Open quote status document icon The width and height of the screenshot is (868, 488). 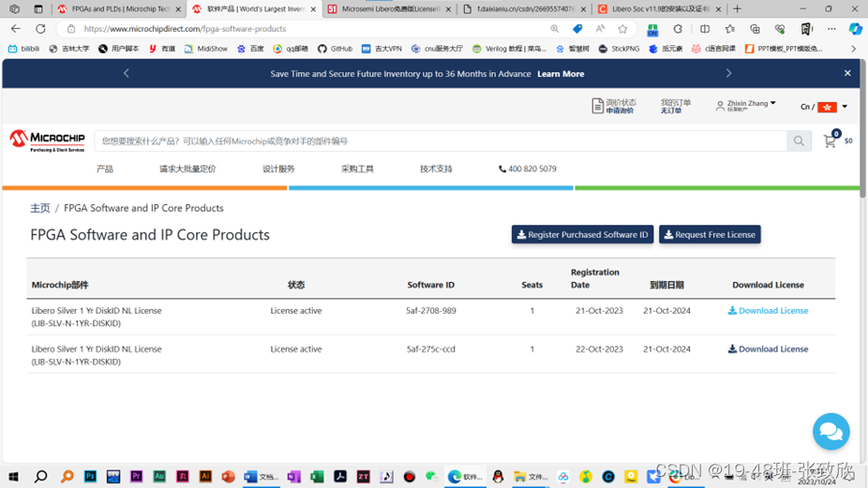pos(597,106)
